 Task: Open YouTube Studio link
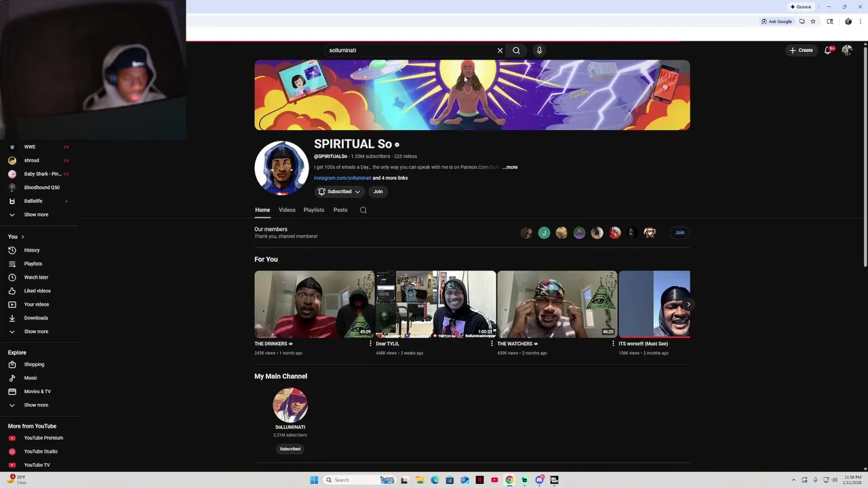point(41,451)
